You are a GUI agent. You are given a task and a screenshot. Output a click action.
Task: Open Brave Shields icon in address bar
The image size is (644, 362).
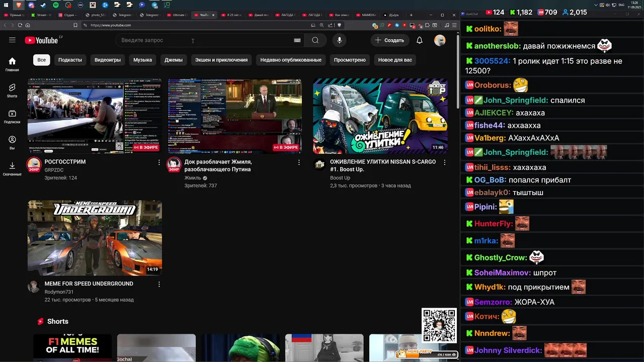(x=339, y=25)
